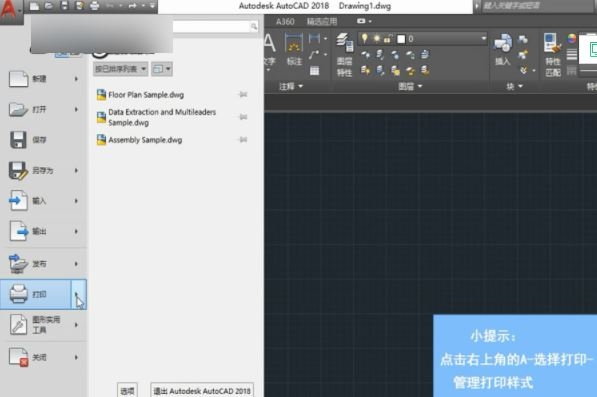The width and height of the screenshot is (597, 397).
Task: Open the sorted list (按已排序列表) dropdown
Action: pyautogui.click(x=120, y=69)
